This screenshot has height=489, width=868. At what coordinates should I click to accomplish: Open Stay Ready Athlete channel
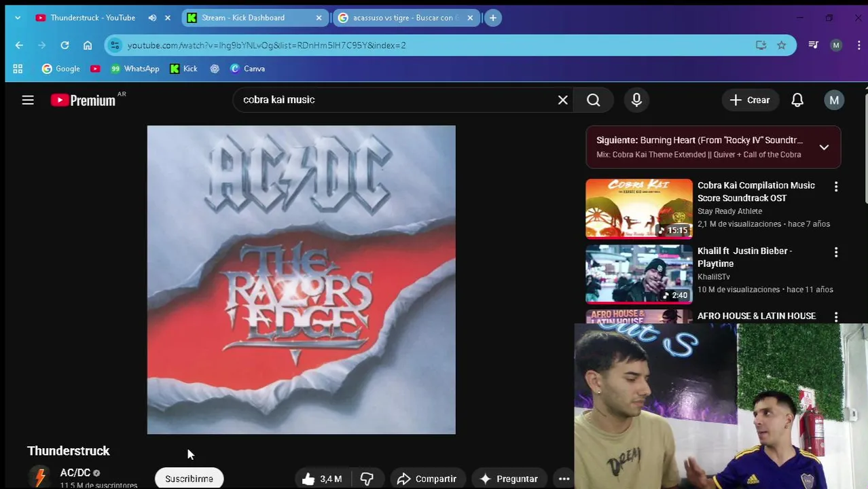coord(729,211)
